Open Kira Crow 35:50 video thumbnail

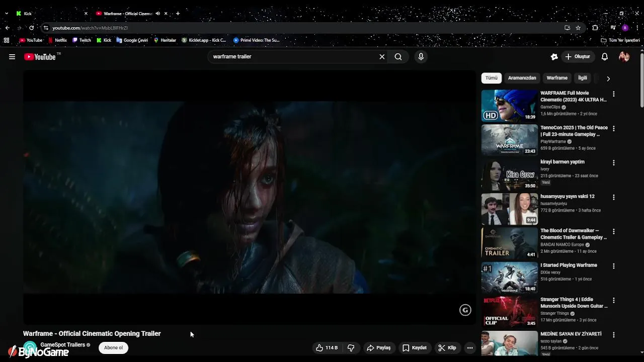[x=509, y=174]
